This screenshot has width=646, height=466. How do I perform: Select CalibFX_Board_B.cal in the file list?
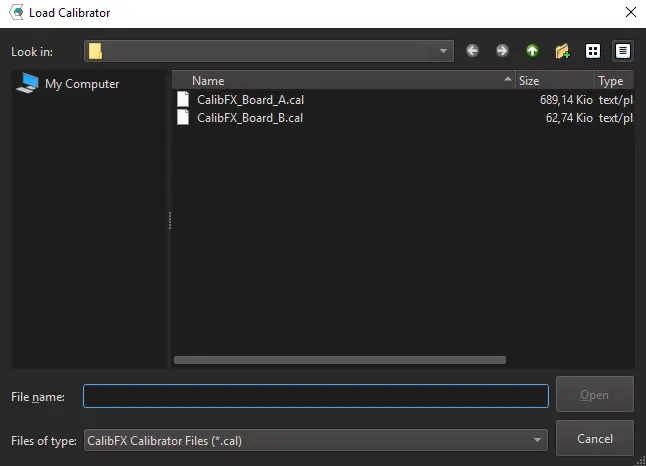pos(250,117)
